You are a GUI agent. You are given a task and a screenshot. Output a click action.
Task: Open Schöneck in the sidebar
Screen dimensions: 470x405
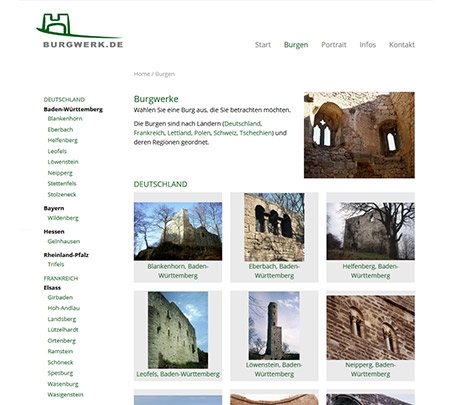click(60, 363)
